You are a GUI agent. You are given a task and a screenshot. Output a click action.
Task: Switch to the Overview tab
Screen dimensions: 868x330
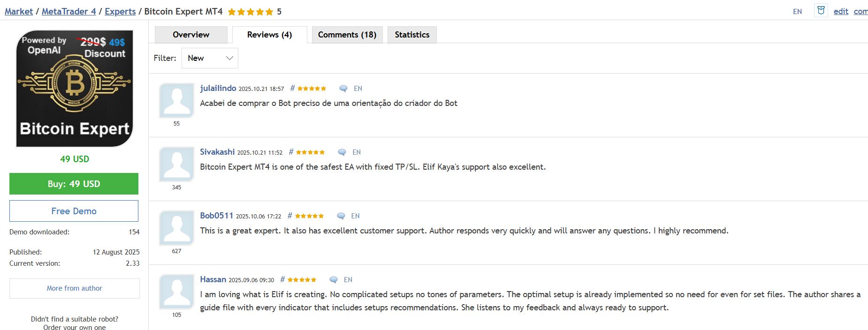191,35
